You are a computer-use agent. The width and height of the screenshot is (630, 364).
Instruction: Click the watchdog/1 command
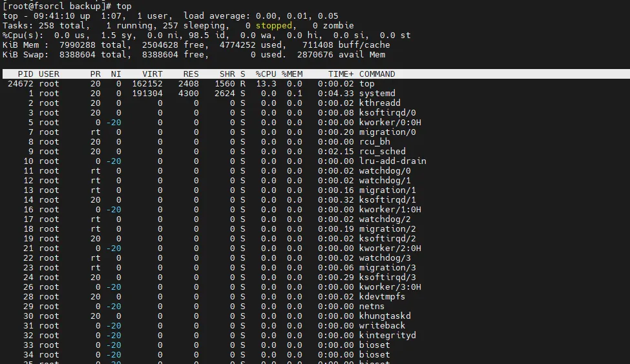click(385, 181)
